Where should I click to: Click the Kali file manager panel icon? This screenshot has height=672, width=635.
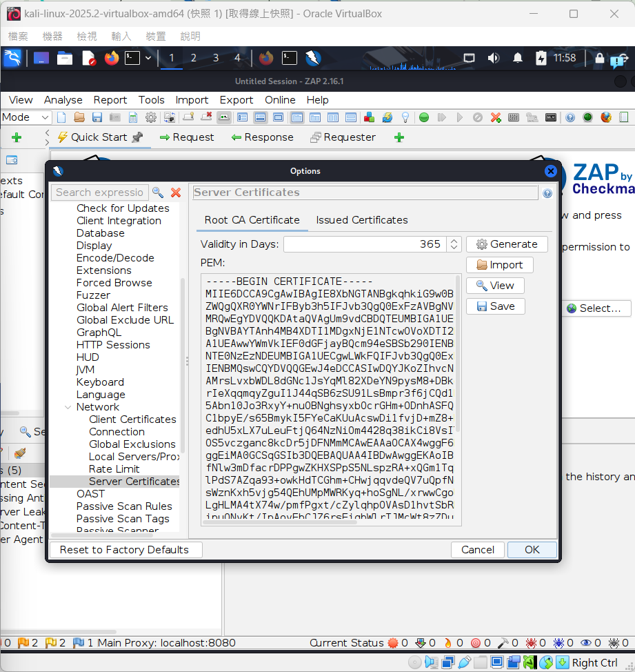(x=65, y=58)
